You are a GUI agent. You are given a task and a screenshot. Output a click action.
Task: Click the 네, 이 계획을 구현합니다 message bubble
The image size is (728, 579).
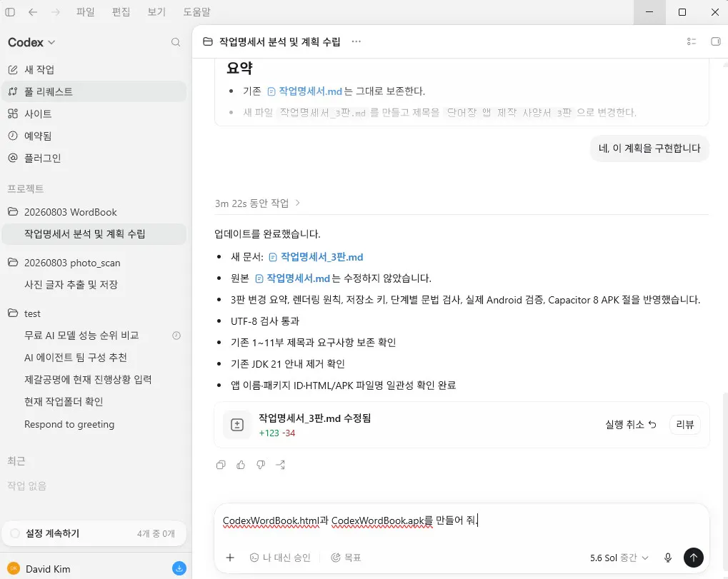(x=649, y=148)
